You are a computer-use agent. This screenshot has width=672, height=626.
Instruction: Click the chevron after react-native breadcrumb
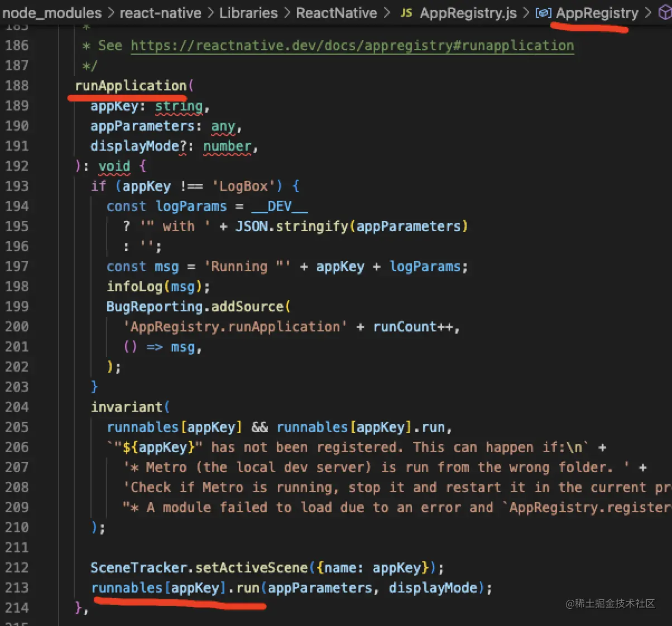coord(210,13)
